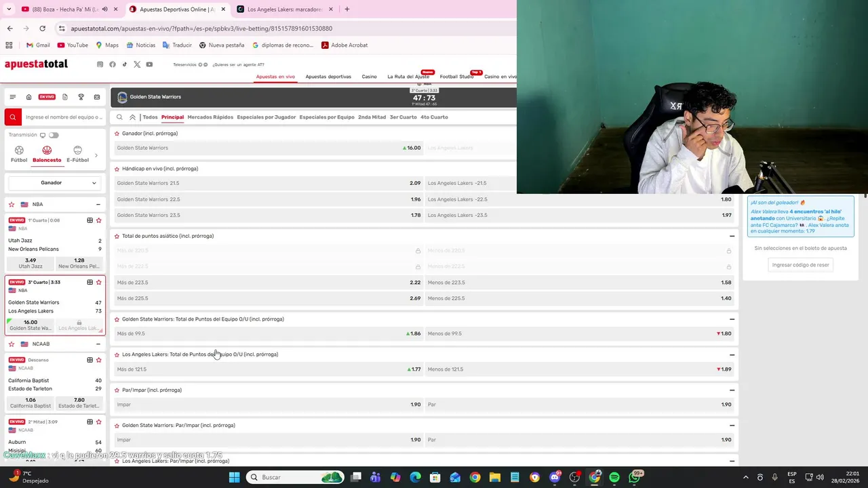The height and width of the screenshot is (488, 868).
Task: Click Ingresar código de reserva button
Action: click(x=801, y=265)
